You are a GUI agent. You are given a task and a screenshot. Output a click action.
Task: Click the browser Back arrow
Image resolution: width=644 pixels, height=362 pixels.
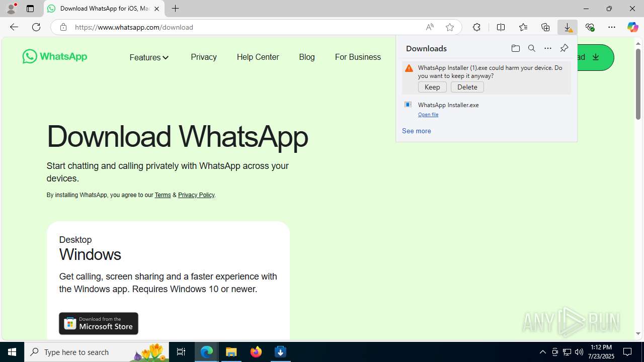point(14,27)
